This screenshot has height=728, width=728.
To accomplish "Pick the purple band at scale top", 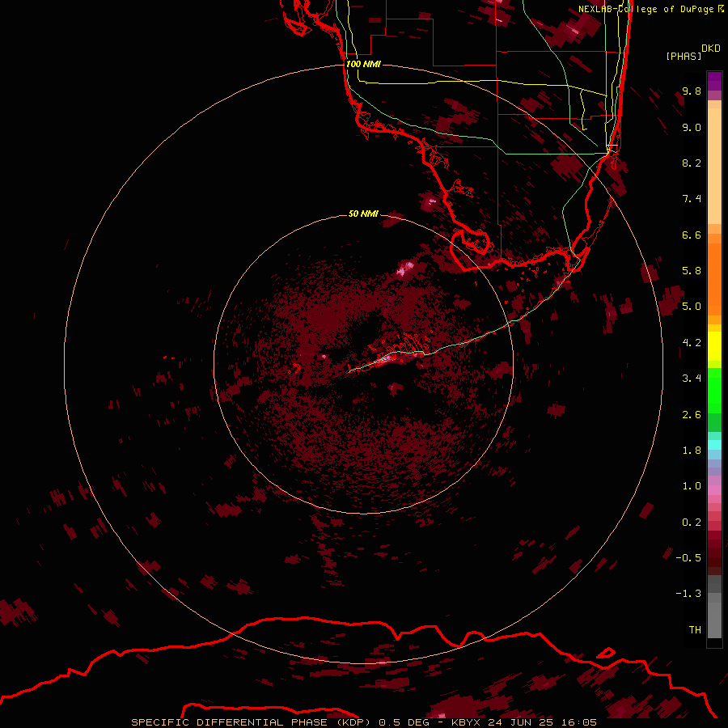I will point(714,81).
